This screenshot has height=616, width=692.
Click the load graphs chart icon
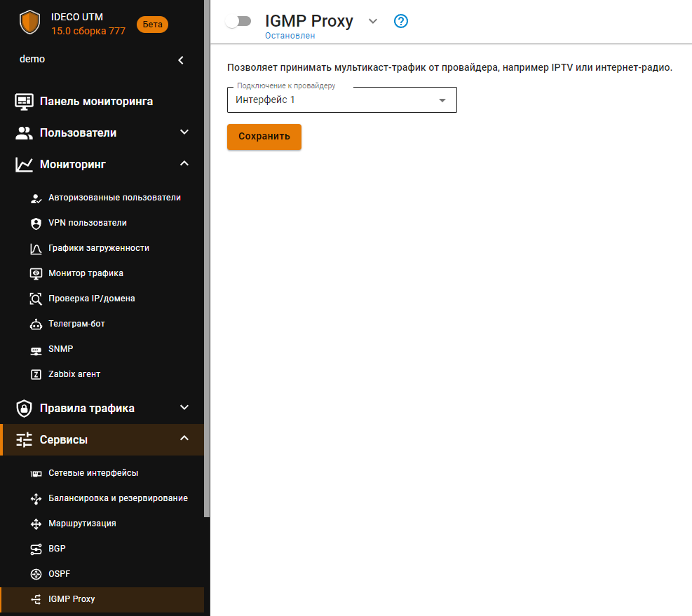[36, 248]
